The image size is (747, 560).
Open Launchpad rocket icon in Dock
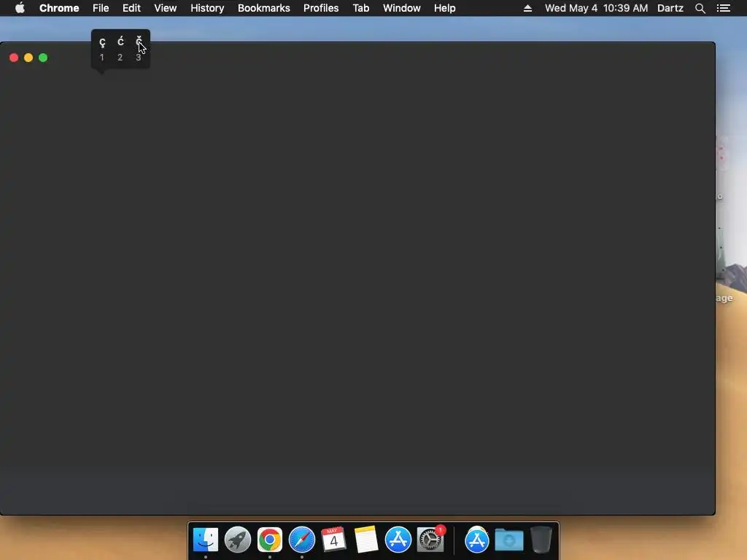238,540
